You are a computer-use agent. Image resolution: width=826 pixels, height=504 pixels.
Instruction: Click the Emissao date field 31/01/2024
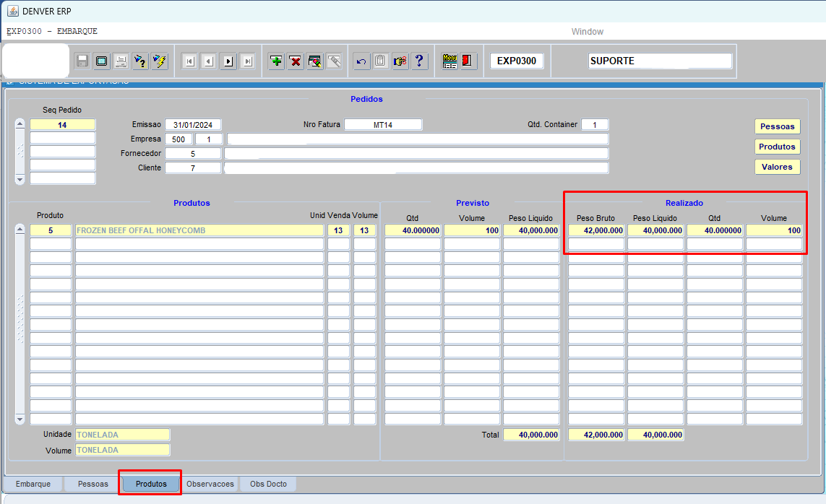[193, 125]
